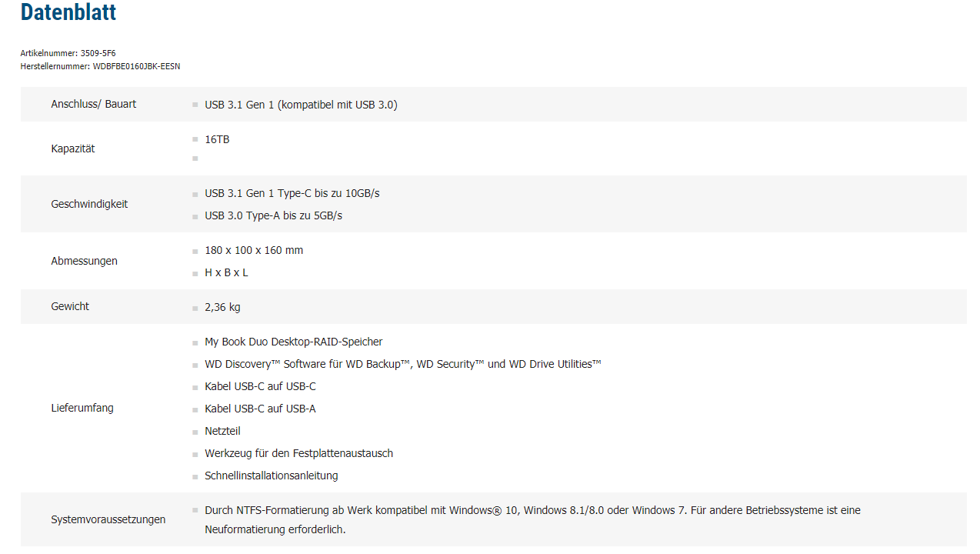
Task: Click the Systemvoraussetzungen row label
Action: [108, 519]
